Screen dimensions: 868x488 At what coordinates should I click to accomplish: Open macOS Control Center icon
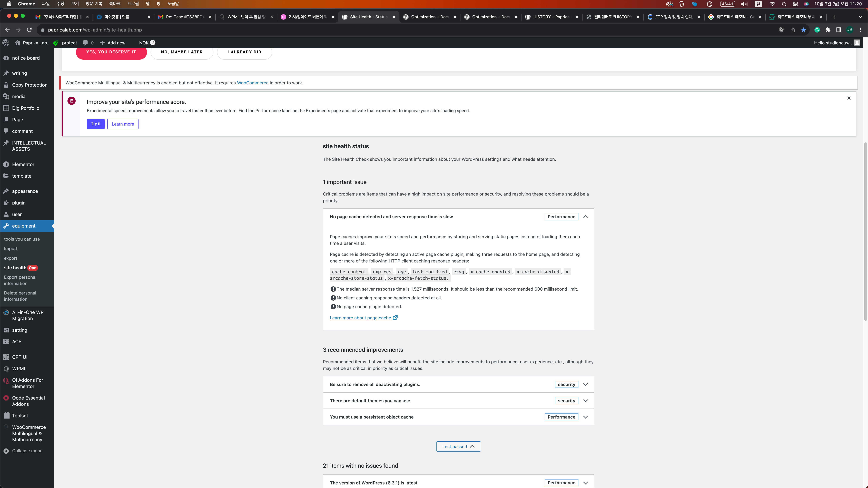[795, 4]
